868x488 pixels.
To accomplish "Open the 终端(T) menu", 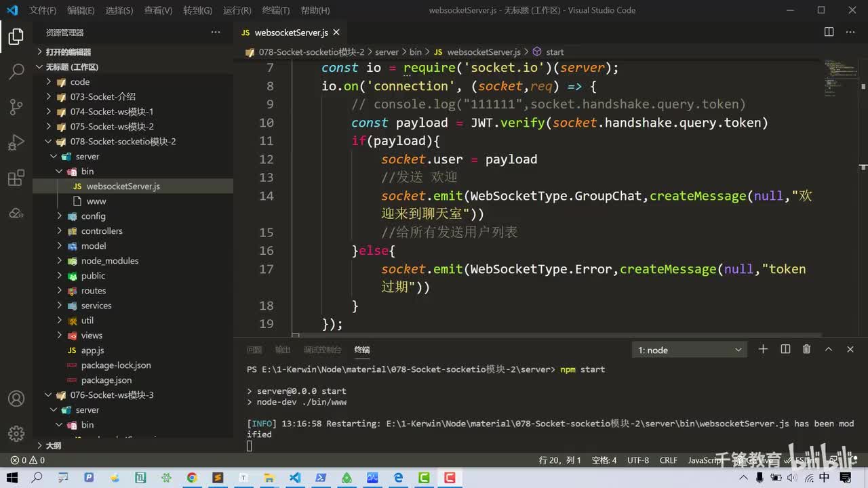I will (x=275, y=11).
